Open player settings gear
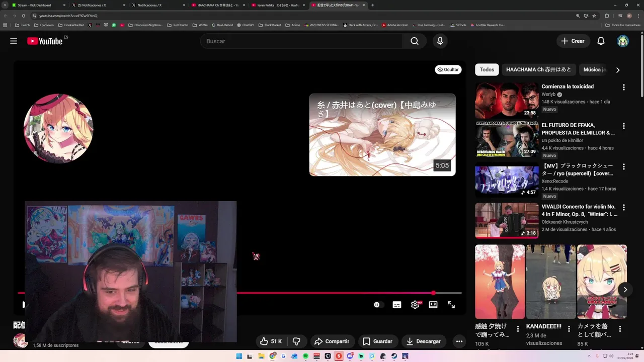This screenshot has height=362, width=644. pyautogui.click(x=415, y=305)
